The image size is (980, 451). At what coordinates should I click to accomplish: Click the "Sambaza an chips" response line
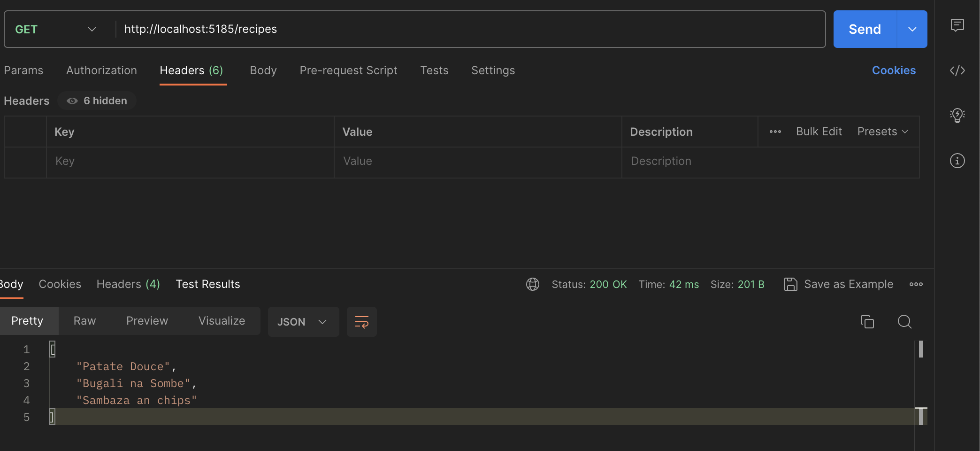pos(136,400)
